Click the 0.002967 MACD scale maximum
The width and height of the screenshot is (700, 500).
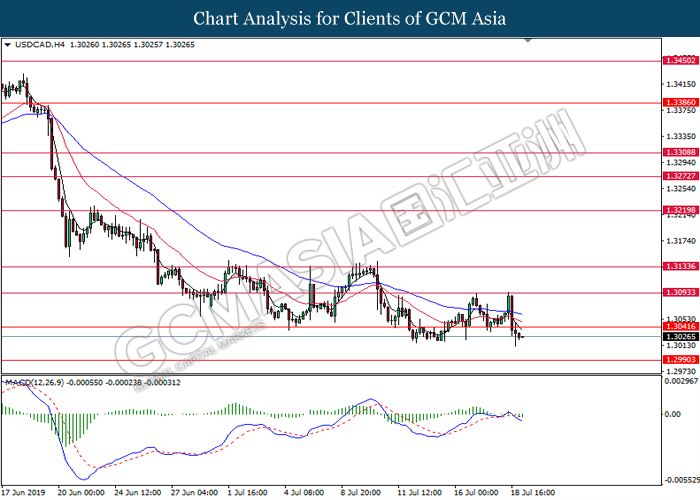681,381
